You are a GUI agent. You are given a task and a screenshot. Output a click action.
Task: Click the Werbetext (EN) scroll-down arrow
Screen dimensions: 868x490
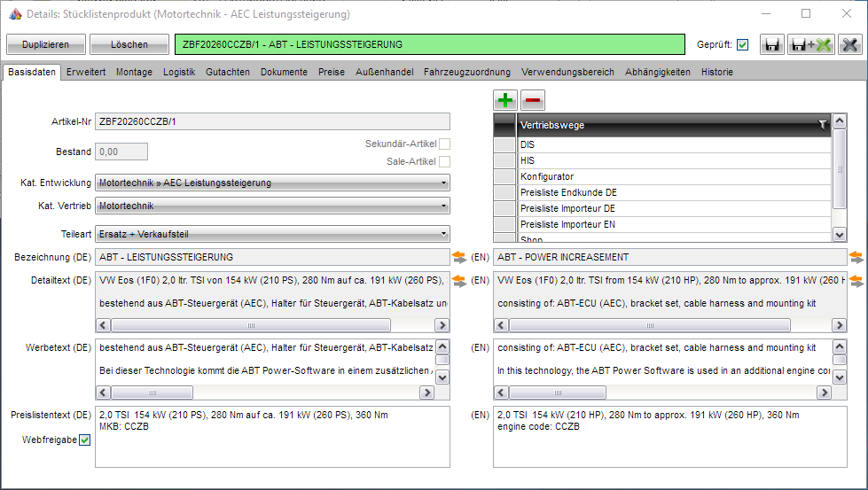[840, 377]
